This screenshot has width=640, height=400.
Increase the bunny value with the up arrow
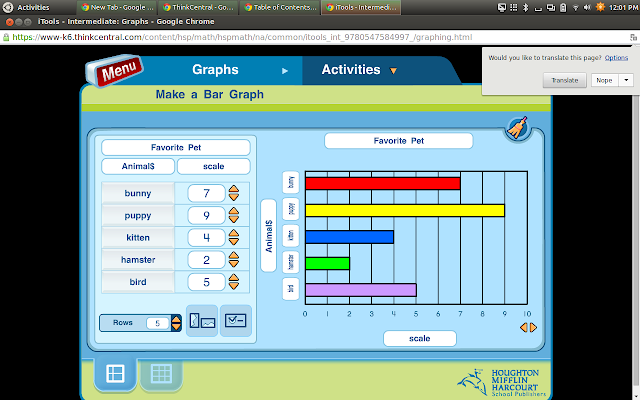coord(233,189)
